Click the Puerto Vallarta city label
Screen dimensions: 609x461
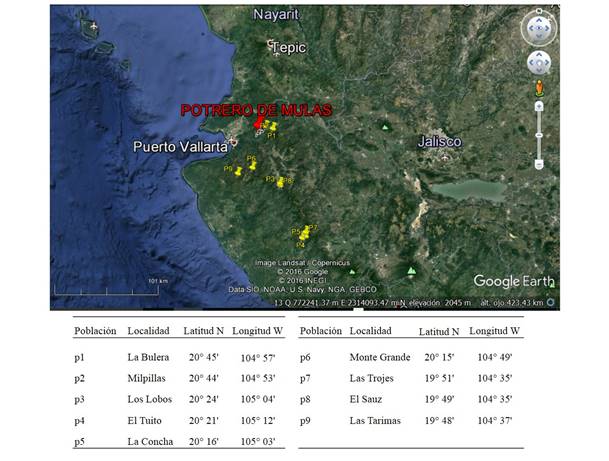[x=181, y=146]
